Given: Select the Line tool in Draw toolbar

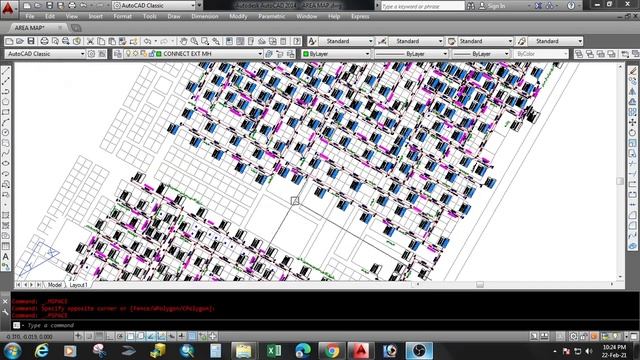Looking at the screenshot, I should [x=6, y=71].
